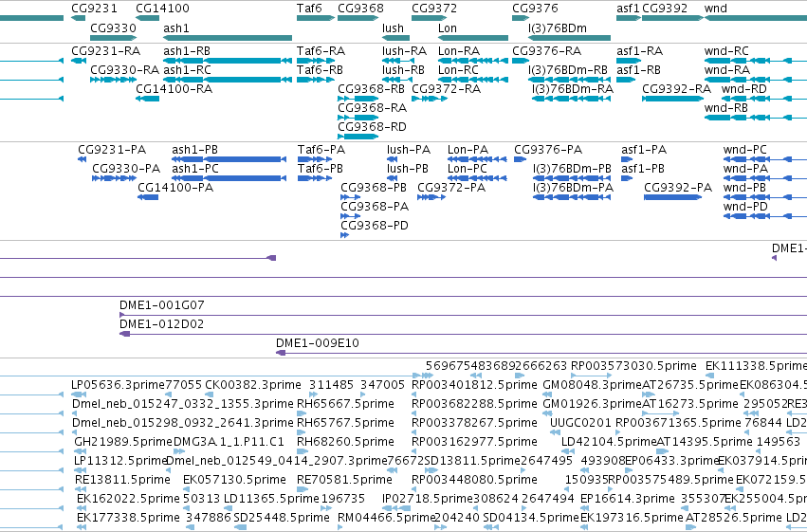This screenshot has width=807, height=532.
Task: Click the wnd-RC transcript label
Action: pos(726,51)
